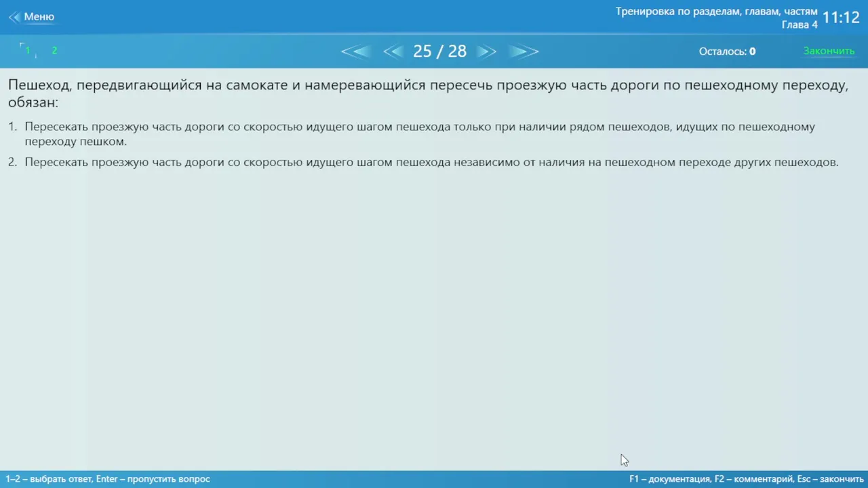Click the 11:12 timer
The width and height of the screenshot is (868, 488).
point(841,18)
